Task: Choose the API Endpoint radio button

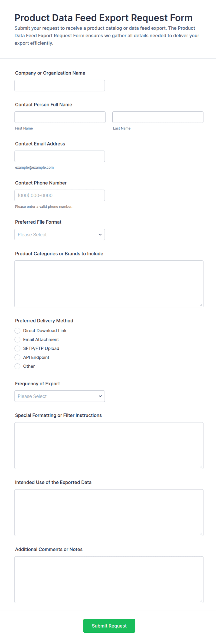Action: tap(17, 357)
